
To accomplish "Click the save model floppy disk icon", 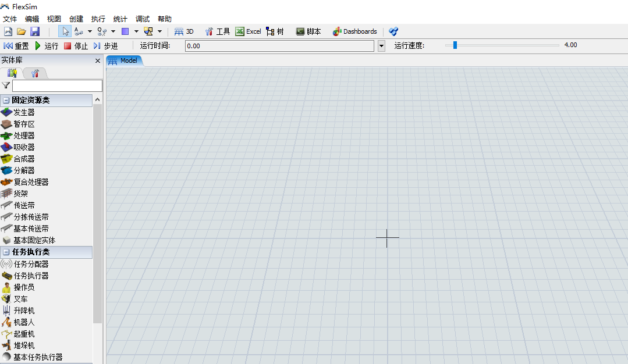I will tap(35, 31).
